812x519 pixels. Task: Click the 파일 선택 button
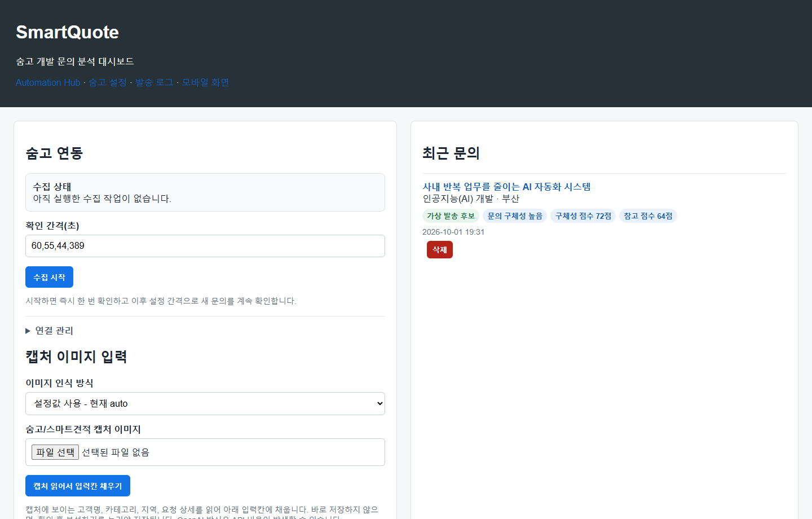[x=55, y=452]
